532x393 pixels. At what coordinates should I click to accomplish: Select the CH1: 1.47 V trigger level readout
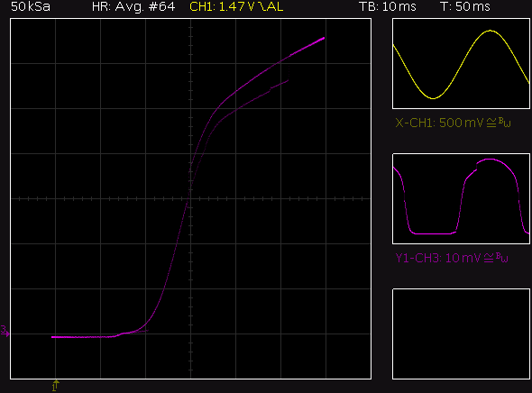222,6
